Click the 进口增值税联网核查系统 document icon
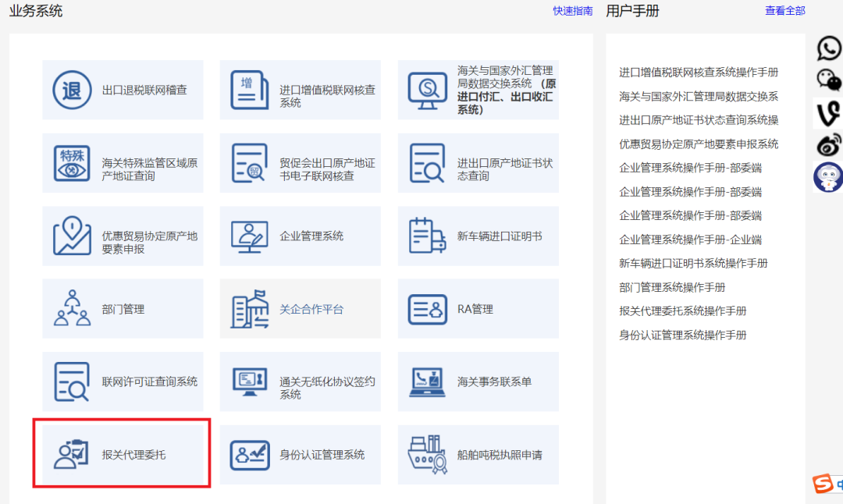The image size is (843, 504). [x=249, y=90]
